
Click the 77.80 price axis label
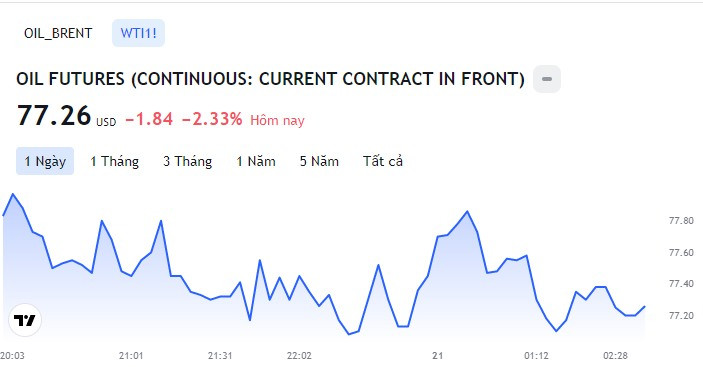681,220
